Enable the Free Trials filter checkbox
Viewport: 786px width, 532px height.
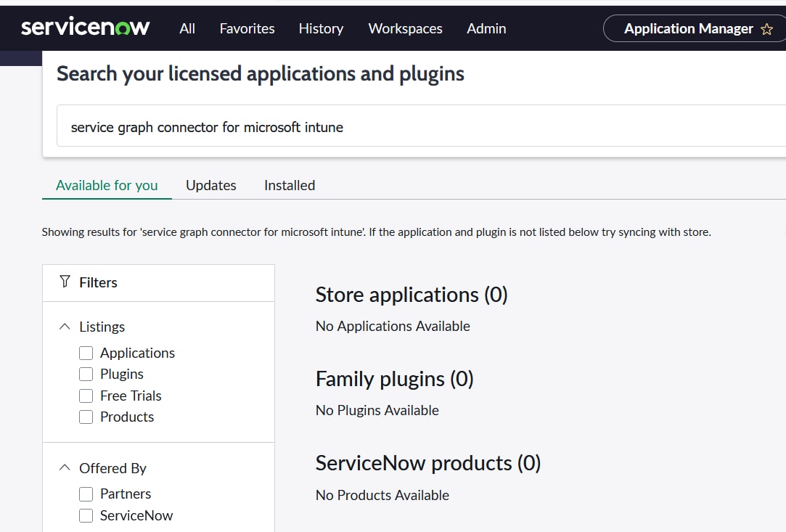(x=86, y=396)
